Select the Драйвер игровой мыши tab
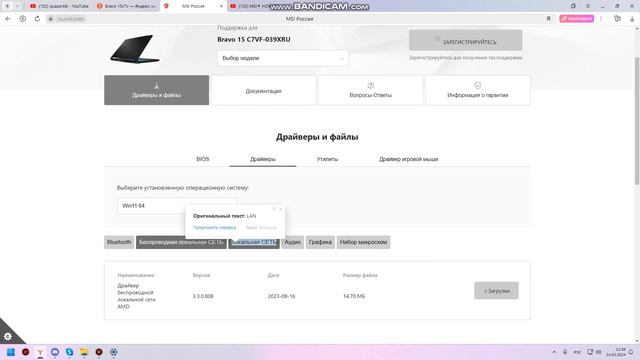Image resolution: width=640 pixels, height=360 pixels. tap(409, 159)
